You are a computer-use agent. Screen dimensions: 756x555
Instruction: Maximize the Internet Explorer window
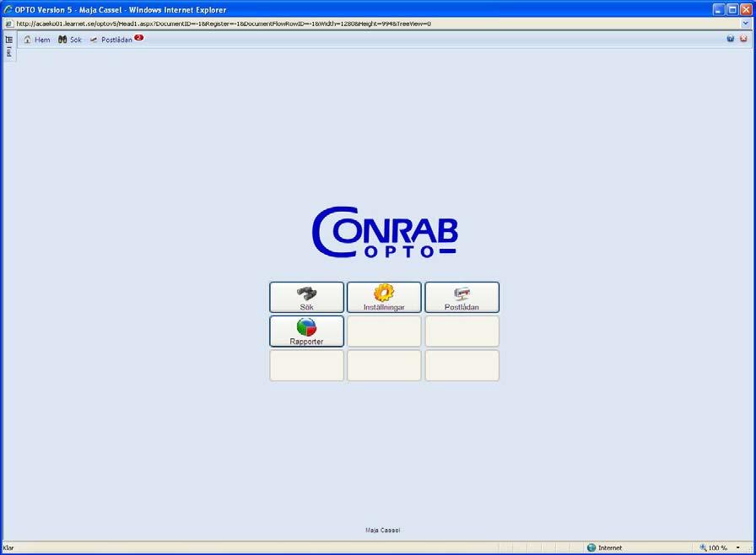pyautogui.click(x=732, y=9)
